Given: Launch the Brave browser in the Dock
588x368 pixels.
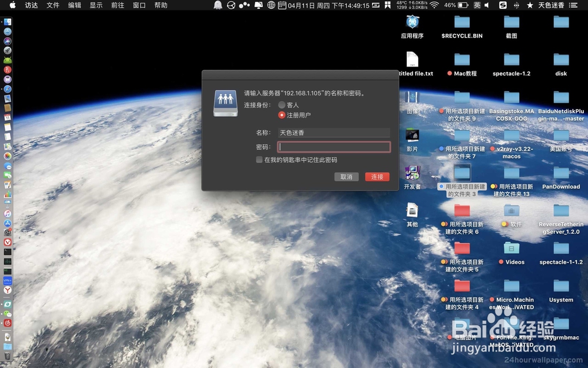Looking at the screenshot, I should coord(8,242).
